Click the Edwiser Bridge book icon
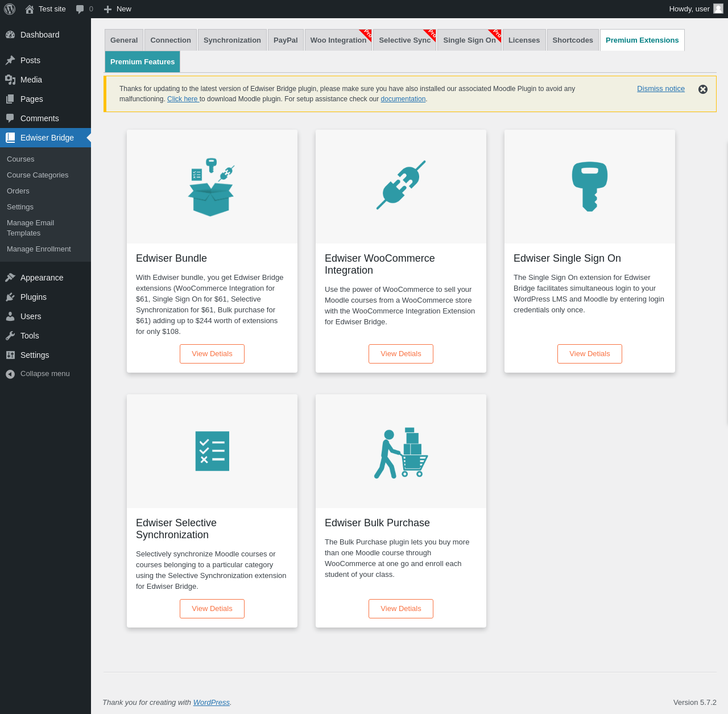This screenshot has width=728, height=714. coord(10,138)
